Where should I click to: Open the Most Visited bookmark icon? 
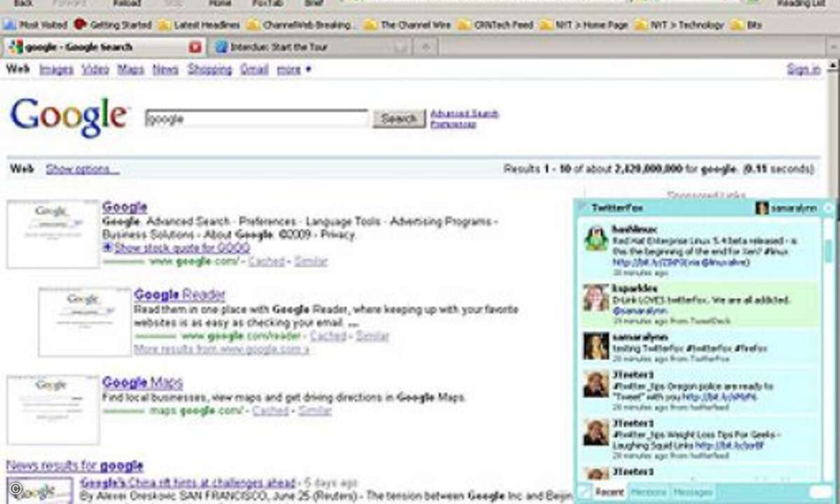click(x=9, y=24)
